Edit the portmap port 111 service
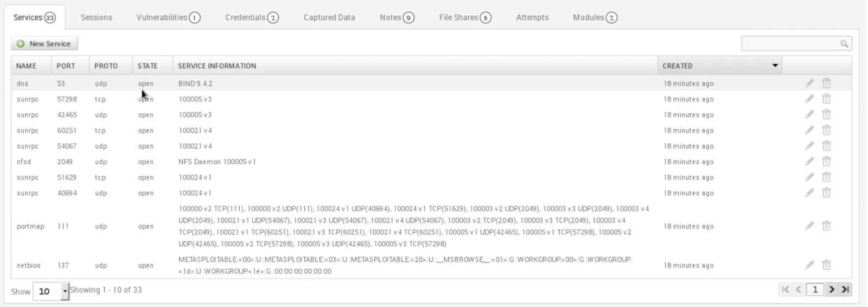The height and width of the screenshot is (307, 868). pyautogui.click(x=809, y=226)
